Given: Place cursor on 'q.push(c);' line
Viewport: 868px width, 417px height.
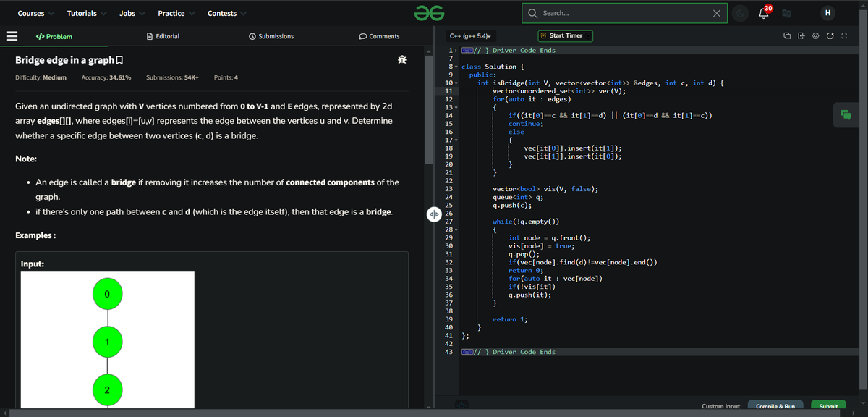Looking at the screenshot, I should [512, 205].
